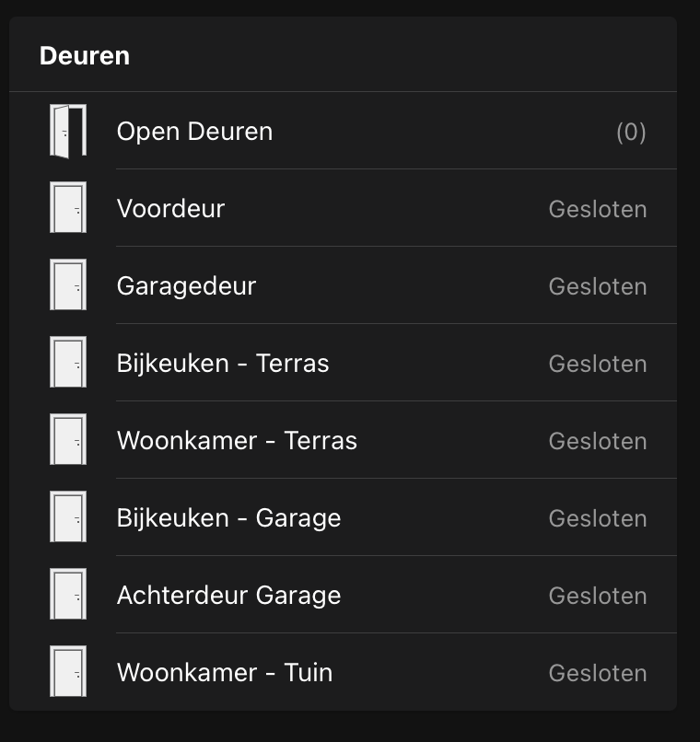
Task: Select the Garagedeur row label
Action: (186, 286)
